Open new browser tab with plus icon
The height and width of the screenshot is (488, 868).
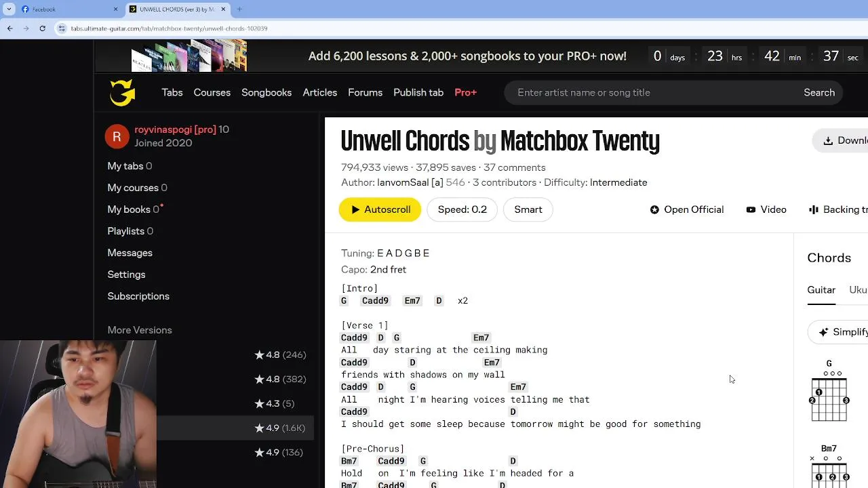pos(239,9)
